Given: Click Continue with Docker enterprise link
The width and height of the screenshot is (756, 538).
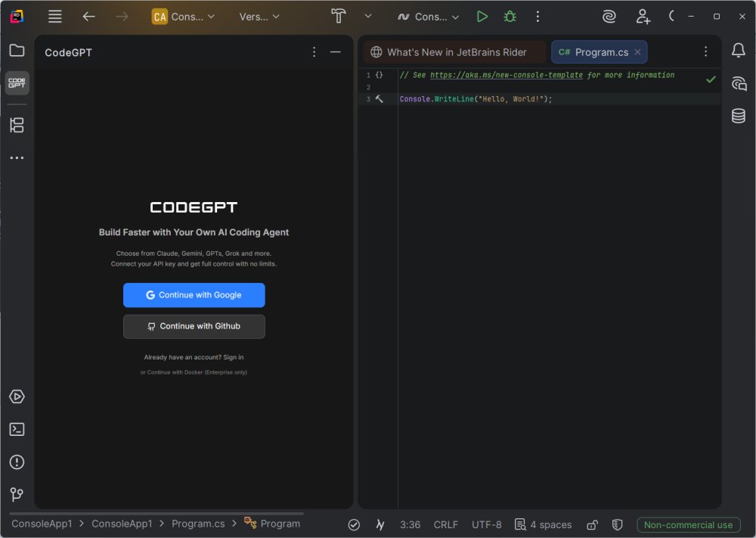Looking at the screenshot, I should click(x=194, y=372).
